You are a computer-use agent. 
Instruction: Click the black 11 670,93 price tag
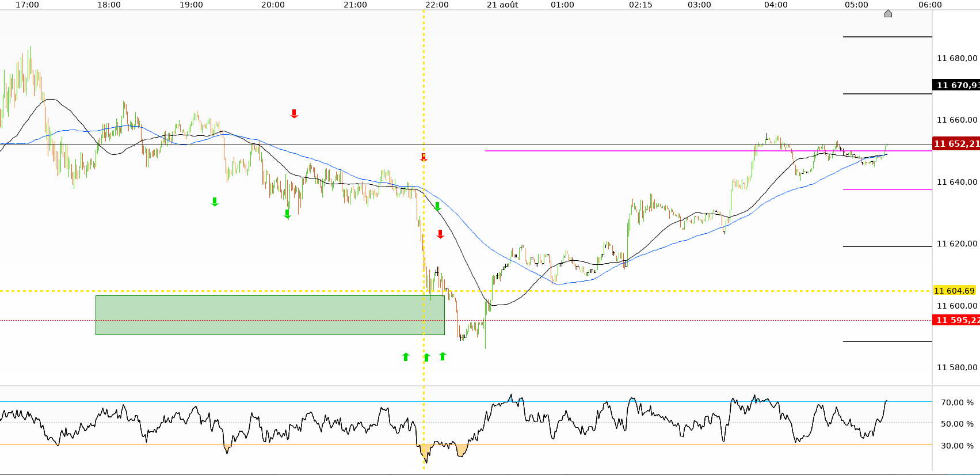(x=956, y=85)
